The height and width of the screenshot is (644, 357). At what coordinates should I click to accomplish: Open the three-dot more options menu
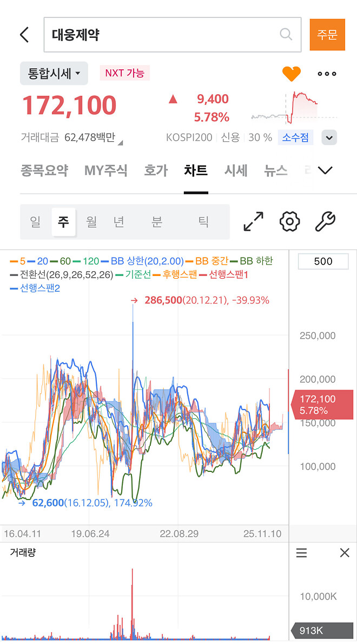click(x=327, y=74)
